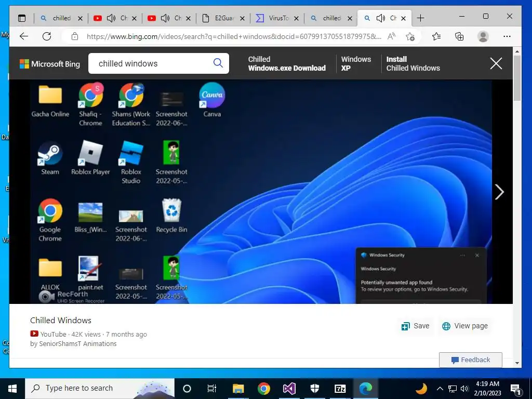Screen dimensions: 532x399
Task: Open Task View on the taskbar
Action: [x=212, y=389]
